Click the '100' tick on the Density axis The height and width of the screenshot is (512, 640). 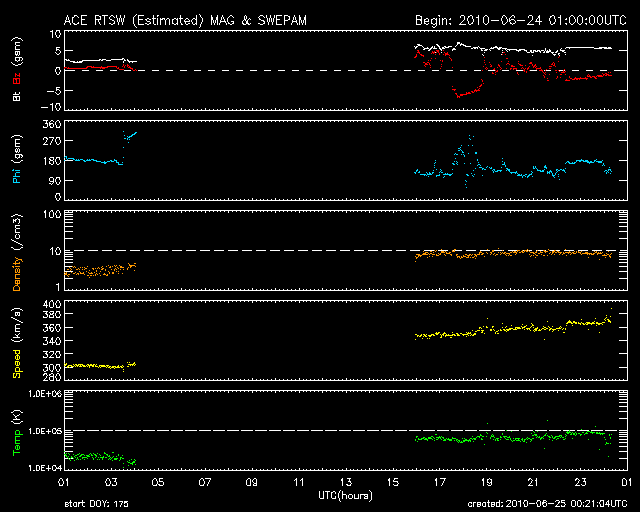pos(52,214)
